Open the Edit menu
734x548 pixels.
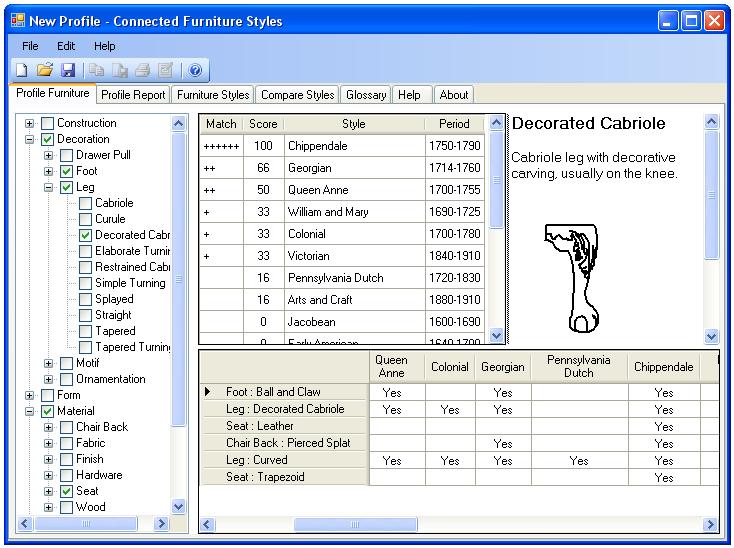point(66,46)
